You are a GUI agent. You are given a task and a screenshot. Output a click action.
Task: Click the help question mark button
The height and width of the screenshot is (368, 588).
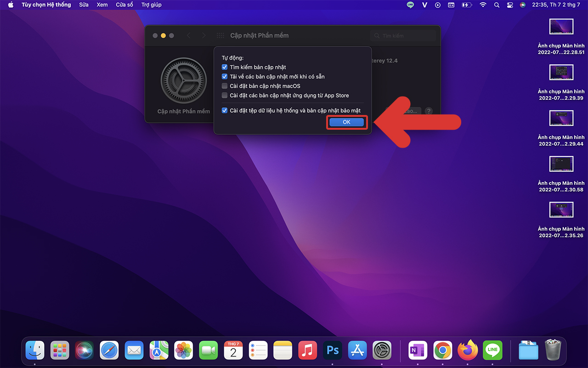pyautogui.click(x=428, y=111)
